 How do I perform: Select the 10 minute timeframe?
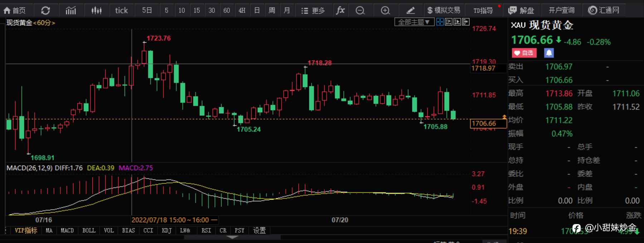(x=182, y=10)
